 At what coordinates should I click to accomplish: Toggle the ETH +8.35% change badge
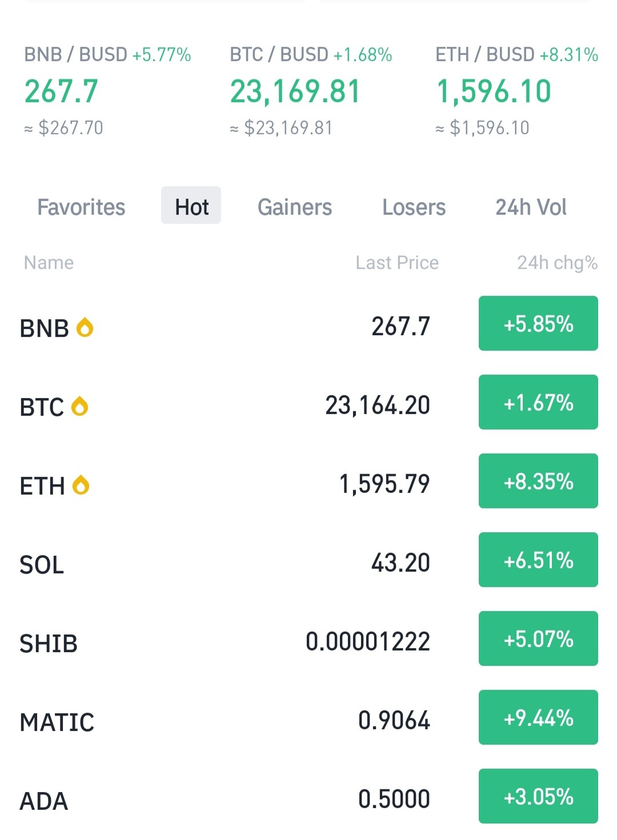click(x=538, y=481)
